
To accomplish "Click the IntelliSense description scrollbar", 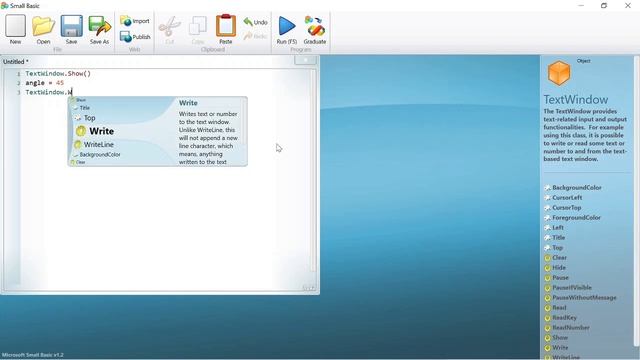I will pos(244,122).
